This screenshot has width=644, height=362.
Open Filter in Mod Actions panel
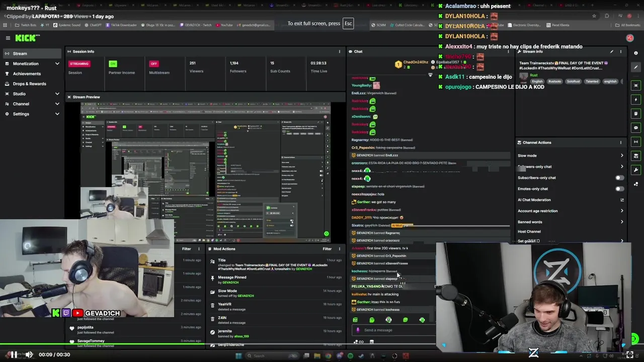click(327, 248)
